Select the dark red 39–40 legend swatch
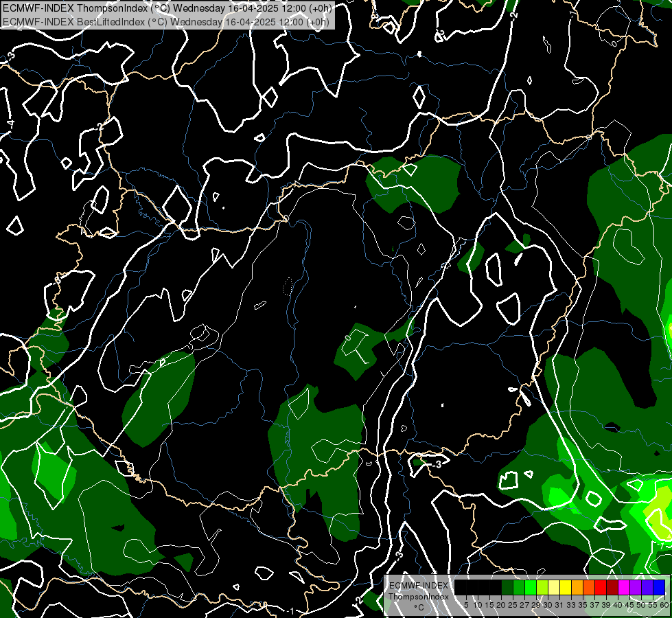This screenshot has width=672, height=618. (x=612, y=587)
